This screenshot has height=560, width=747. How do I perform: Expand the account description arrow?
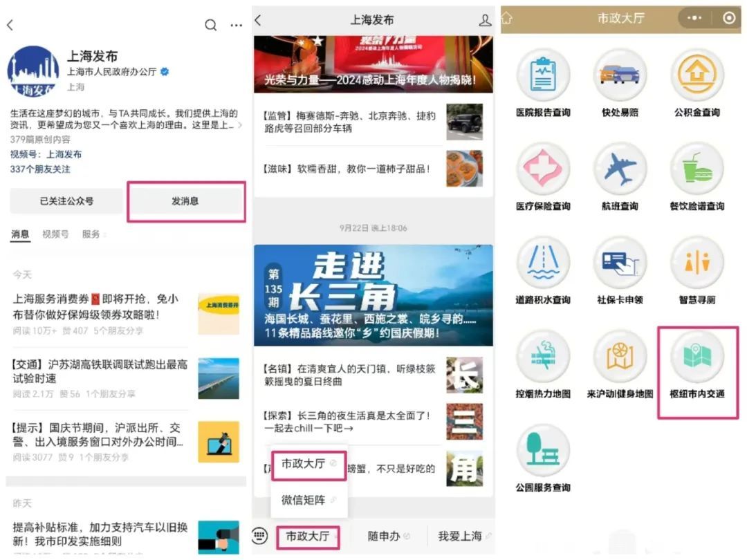coord(239,125)
